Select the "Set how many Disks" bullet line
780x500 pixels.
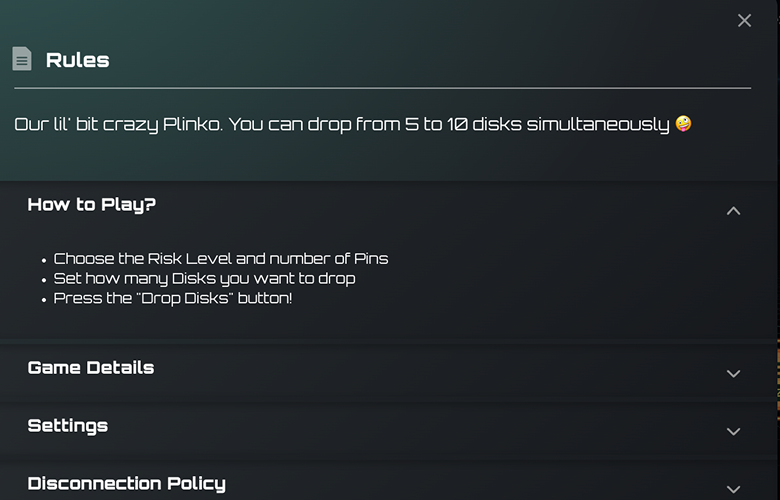[x=204, y=279]
